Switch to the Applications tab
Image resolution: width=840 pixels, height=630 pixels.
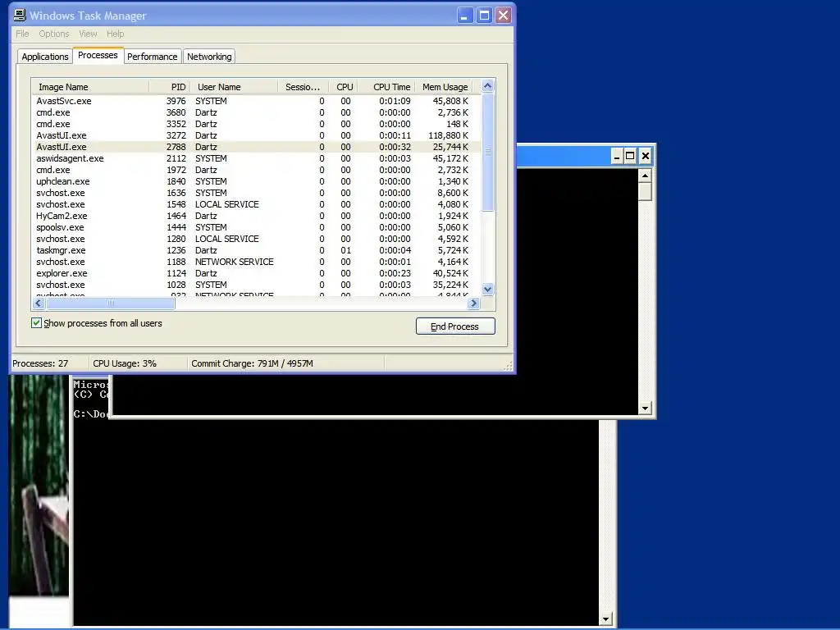45,57
